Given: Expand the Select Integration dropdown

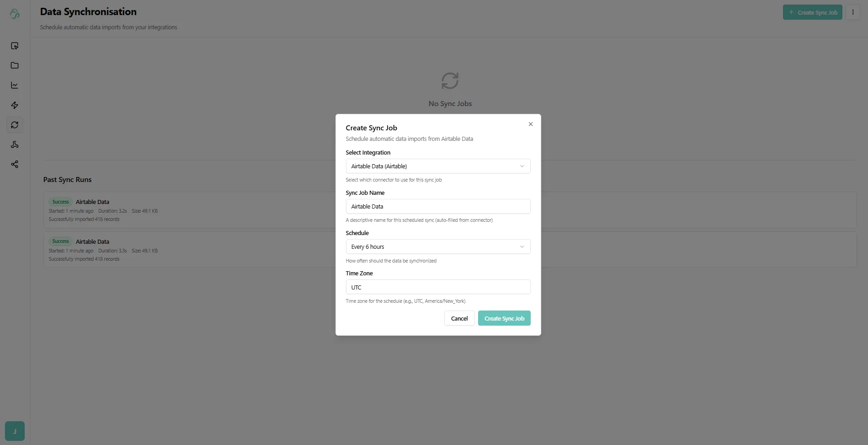Looking at the screenshot, I should tap(438, 166).
